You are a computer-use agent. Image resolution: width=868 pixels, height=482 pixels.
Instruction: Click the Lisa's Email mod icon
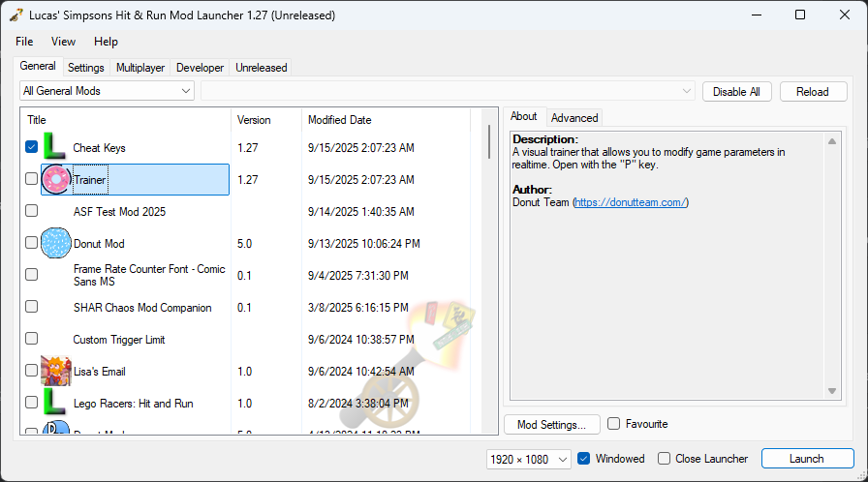[x=56, y=371]
